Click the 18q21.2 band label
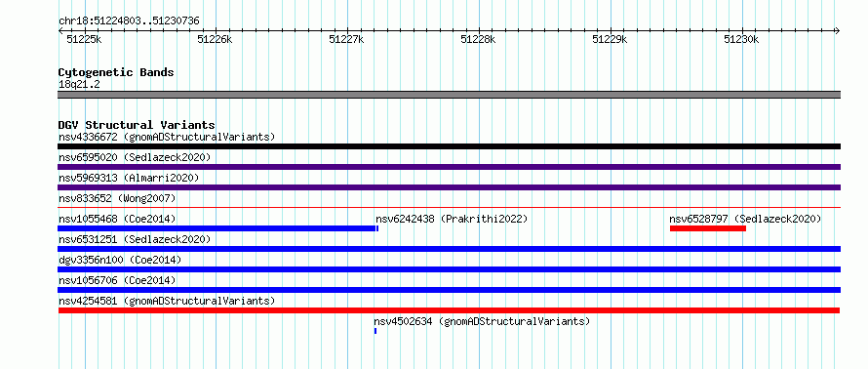The image size is (868, 369). coord(79,85)
